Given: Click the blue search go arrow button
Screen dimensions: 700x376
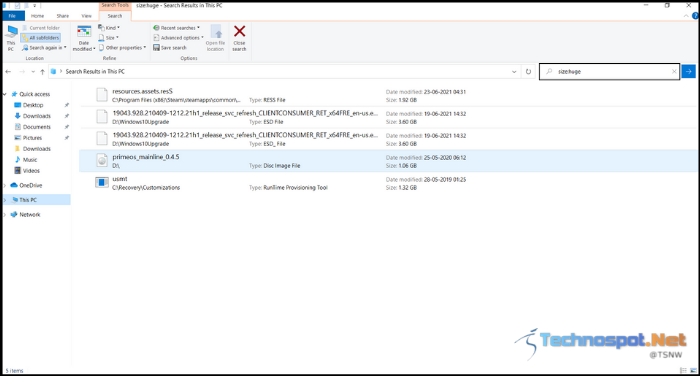Looking at the screenshot, I should click(x=689, y=71).
